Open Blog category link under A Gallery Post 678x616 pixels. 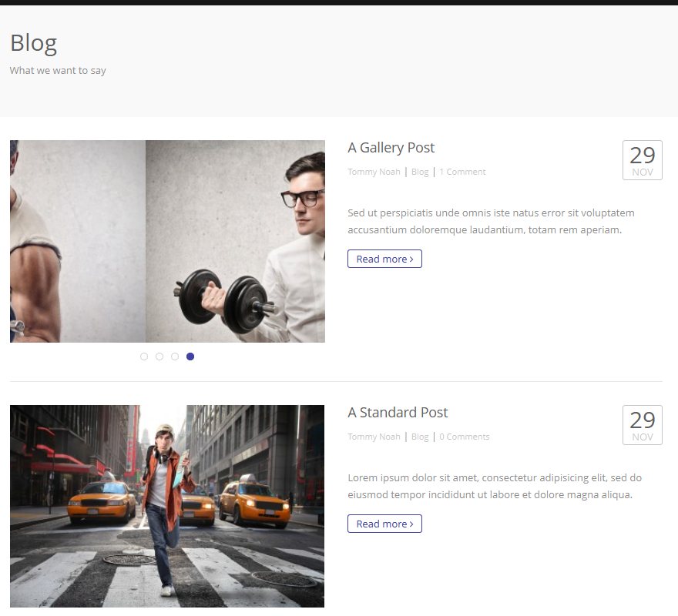[420, 172]
